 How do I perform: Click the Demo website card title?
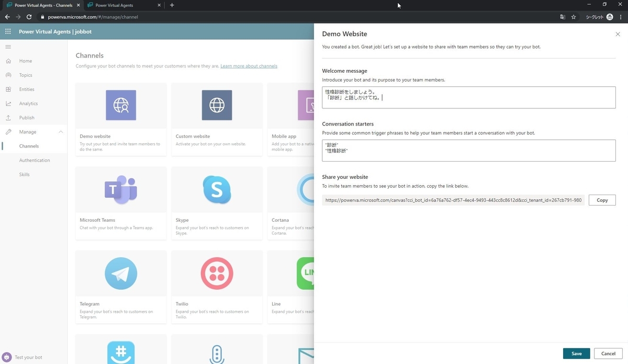click(95, 136)
